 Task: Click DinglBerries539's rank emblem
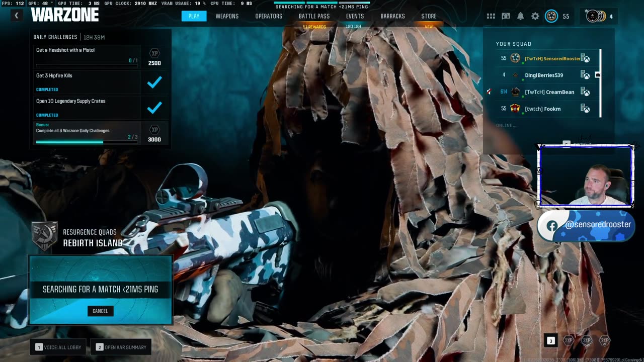[515, 75]
